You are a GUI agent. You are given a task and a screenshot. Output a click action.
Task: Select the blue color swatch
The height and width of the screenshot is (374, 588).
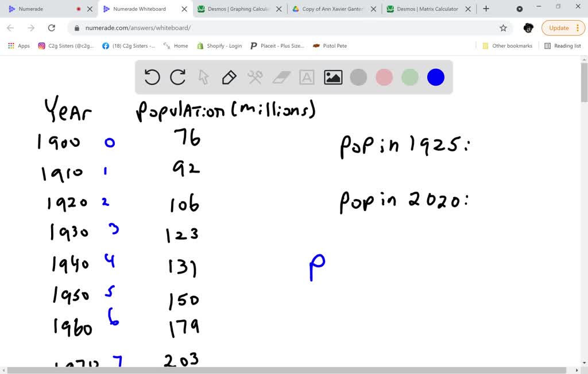(x=435, y=77)
